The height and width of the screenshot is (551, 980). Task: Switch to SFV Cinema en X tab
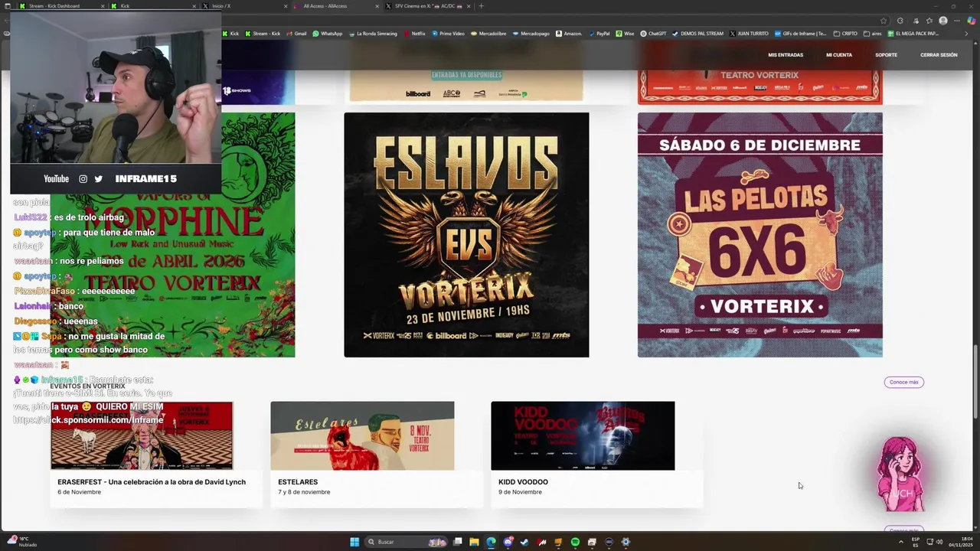[427, 6]
